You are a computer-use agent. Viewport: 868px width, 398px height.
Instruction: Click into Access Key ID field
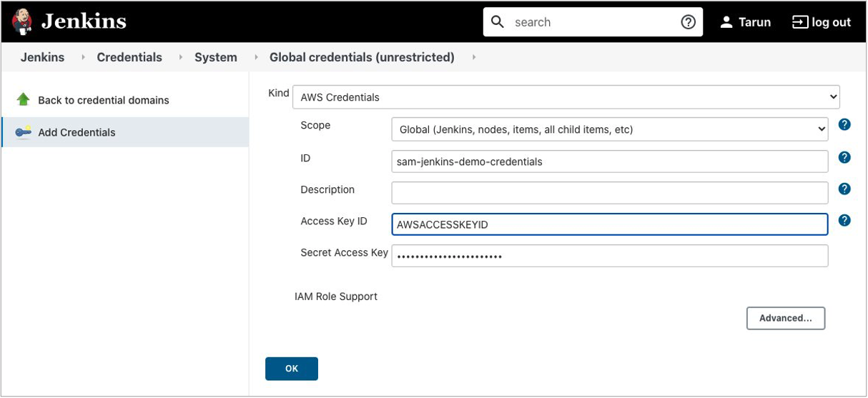pyautogui.click(x=610, y=224)
